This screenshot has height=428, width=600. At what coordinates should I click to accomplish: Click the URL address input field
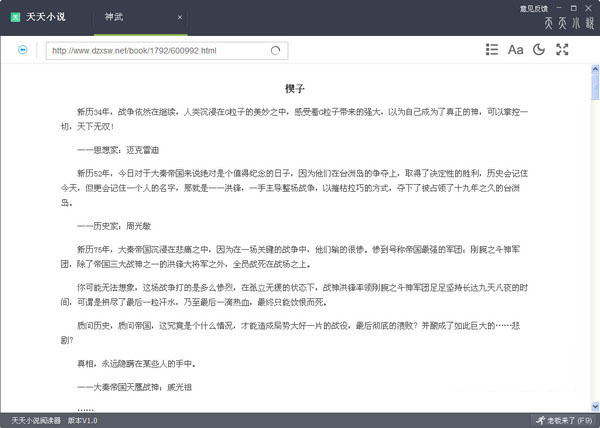(150, 49)
